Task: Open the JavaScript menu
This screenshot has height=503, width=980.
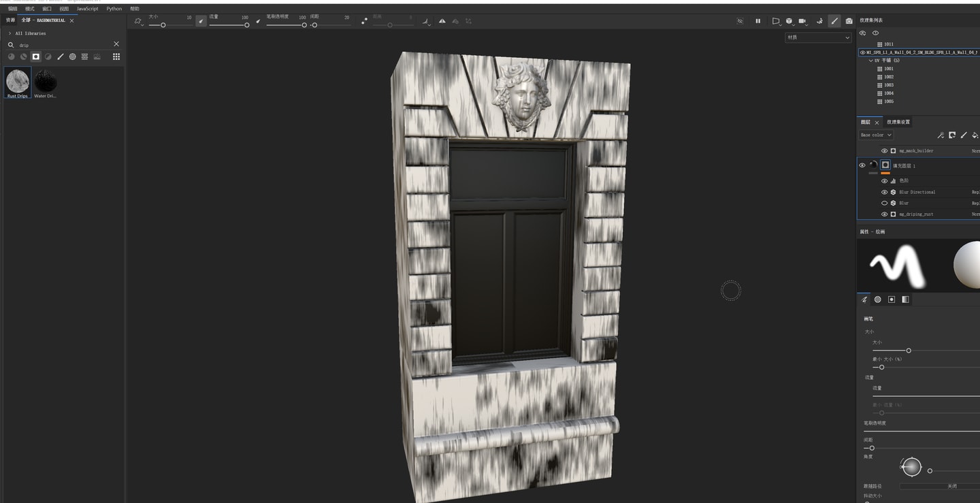Action: point(87,9)
